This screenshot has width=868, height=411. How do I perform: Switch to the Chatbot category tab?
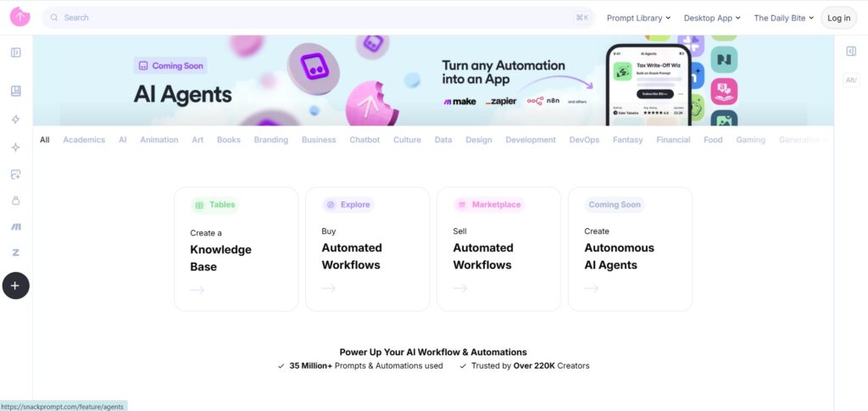364,140
